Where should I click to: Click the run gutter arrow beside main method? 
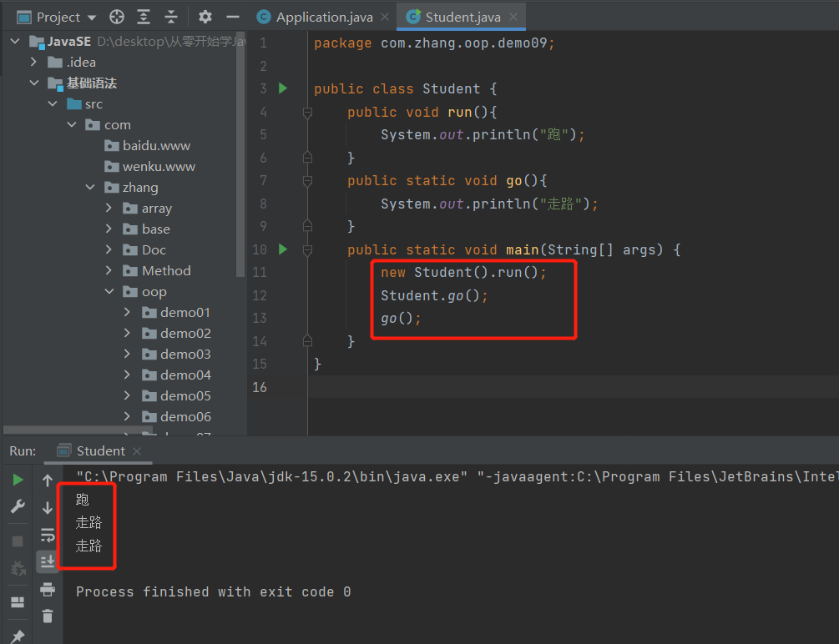click(x=283, y=249)
